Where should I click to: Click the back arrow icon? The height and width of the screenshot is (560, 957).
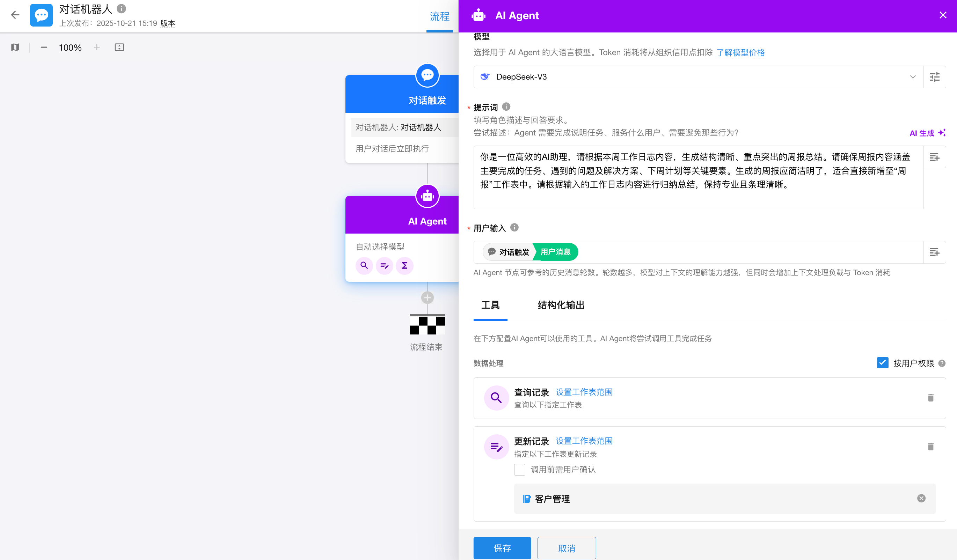[15, 15]
